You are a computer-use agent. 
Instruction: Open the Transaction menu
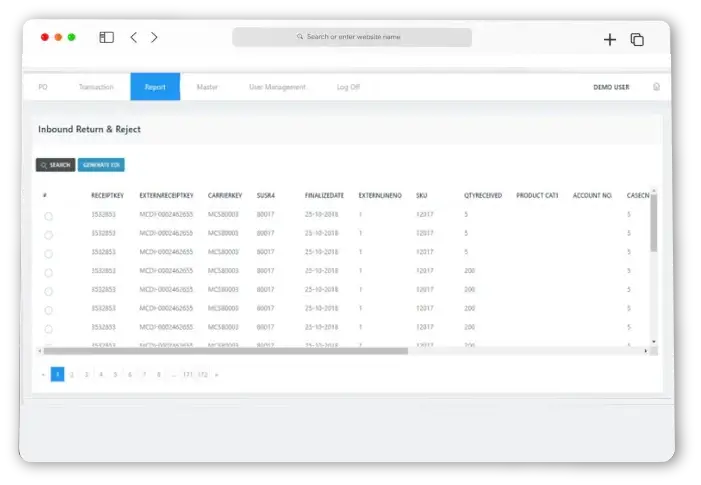96,87
